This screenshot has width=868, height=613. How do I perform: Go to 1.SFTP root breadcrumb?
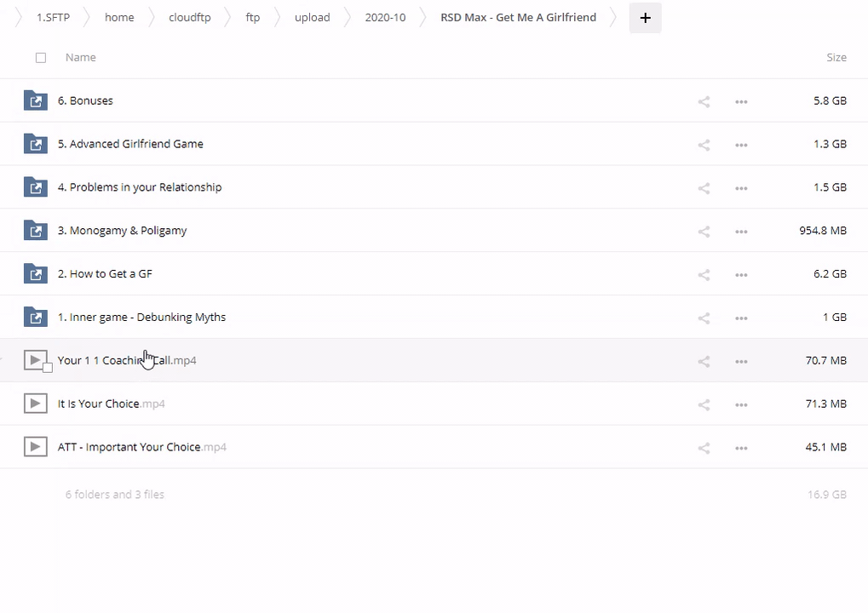(53, 17)
